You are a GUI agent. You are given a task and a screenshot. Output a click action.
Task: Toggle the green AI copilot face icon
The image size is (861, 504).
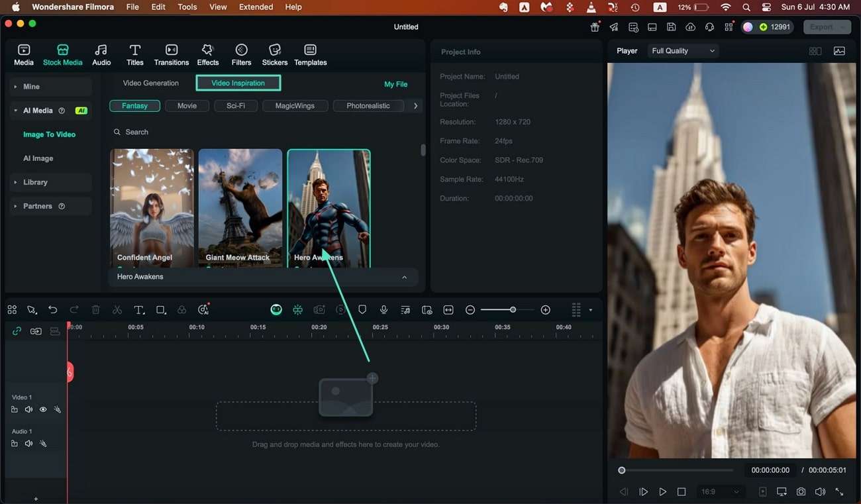click(x=276, y=310)
